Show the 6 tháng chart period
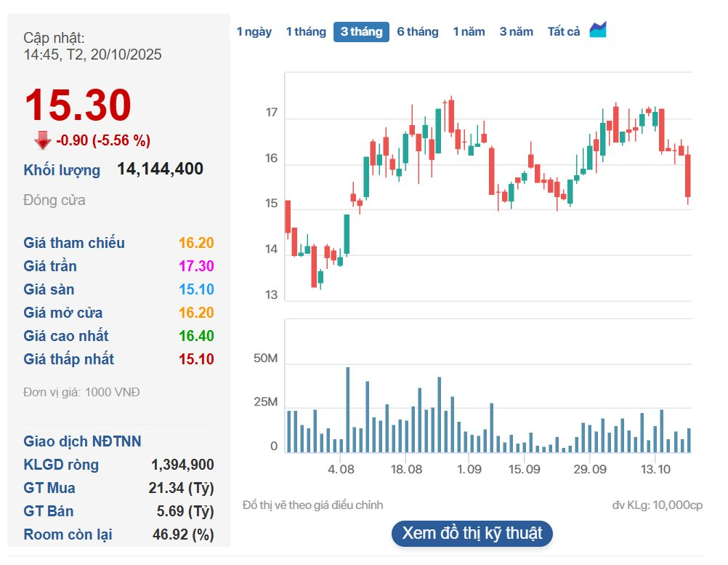728x565 pixels. [418, 32]
